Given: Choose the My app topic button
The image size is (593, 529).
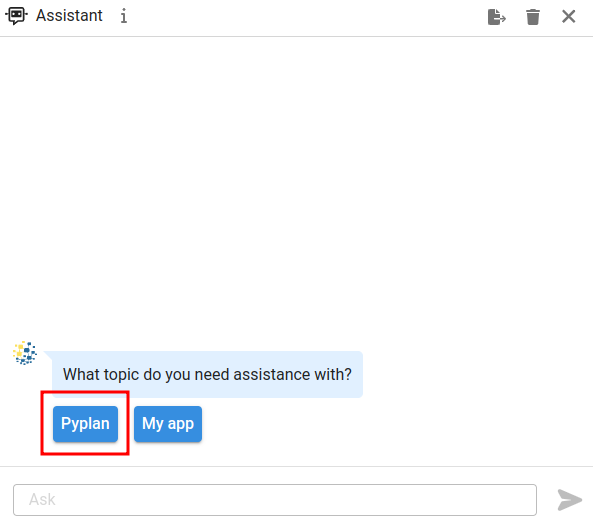Looking at the screenshot, I should pos(168,424).
